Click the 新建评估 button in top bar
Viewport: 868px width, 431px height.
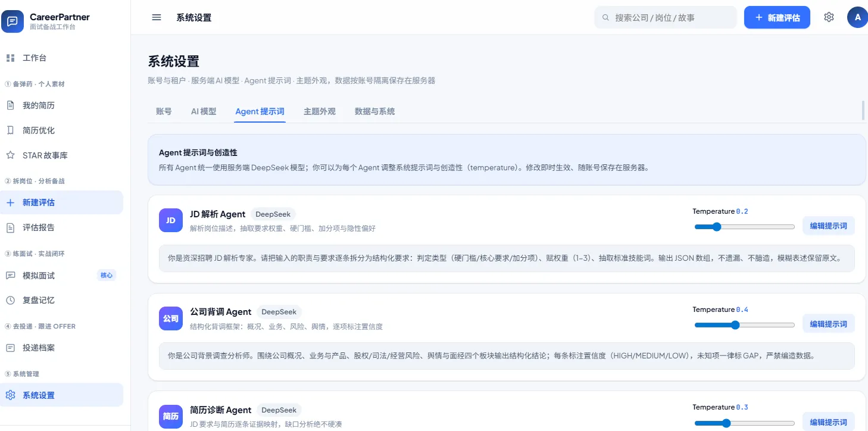pyautogui.click(x=778, y=17)
